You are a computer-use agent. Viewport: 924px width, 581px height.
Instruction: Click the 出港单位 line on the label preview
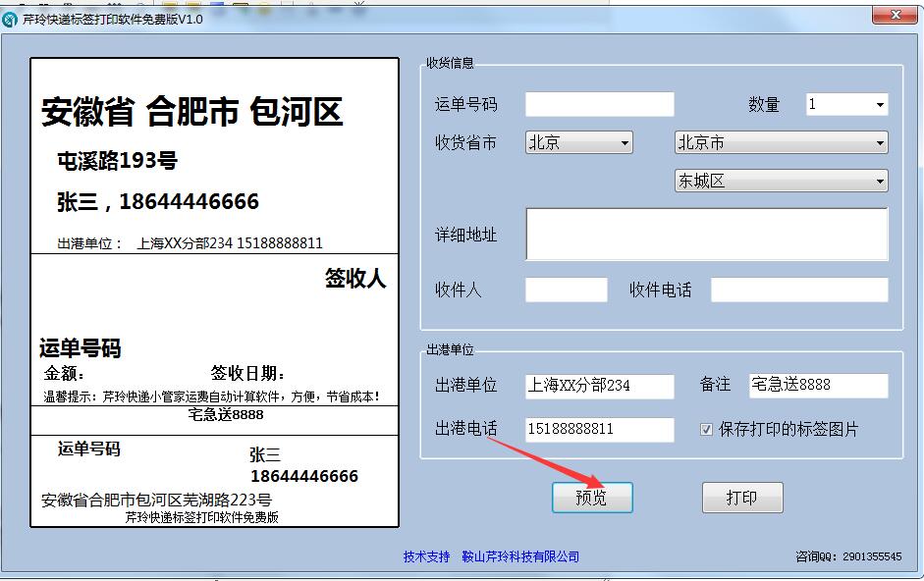(190, 243)
